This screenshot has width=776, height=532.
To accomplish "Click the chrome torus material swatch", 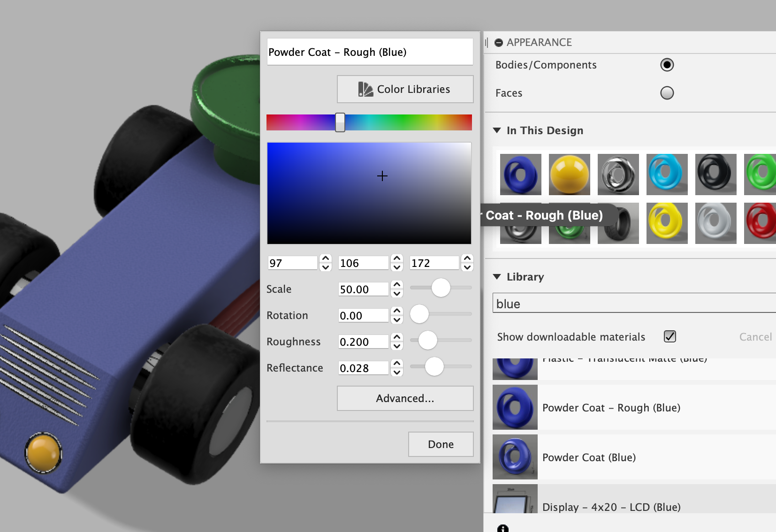I will [x=618, y=175].
